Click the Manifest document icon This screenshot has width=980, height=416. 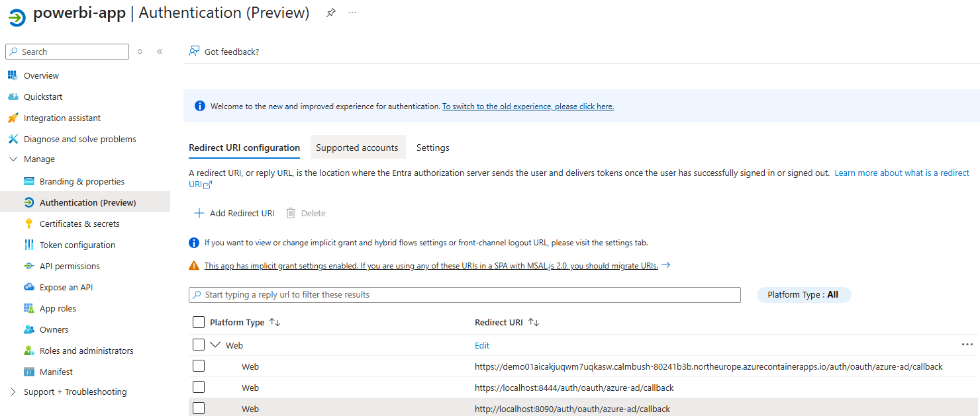coord(28,372)
